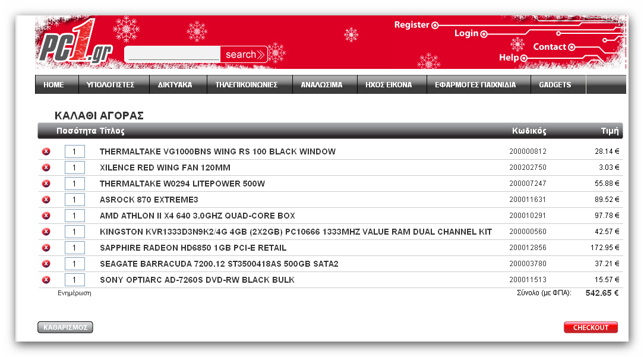Select product code 200012856
Image resolution: width=644 pixels, height=357 pixels.
tap(528, 248)
